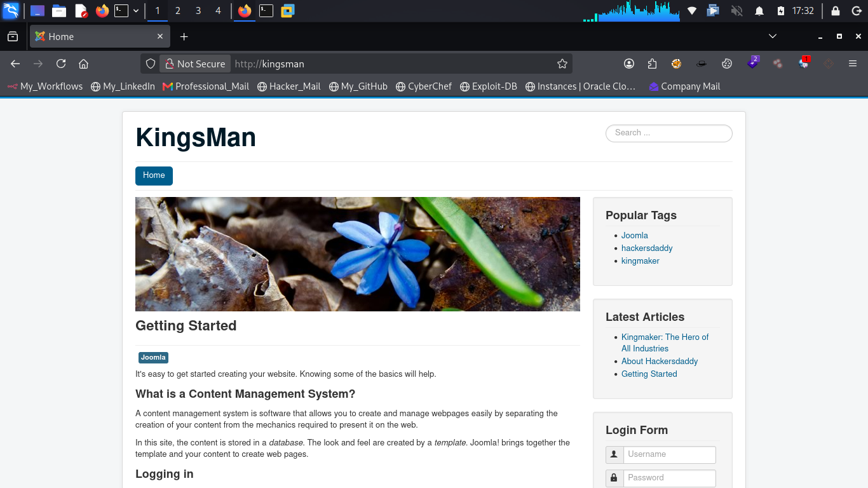Open the notifications bell
Image resolution: width=868 pixels, height=488 pixels.
tap(759, 11)
